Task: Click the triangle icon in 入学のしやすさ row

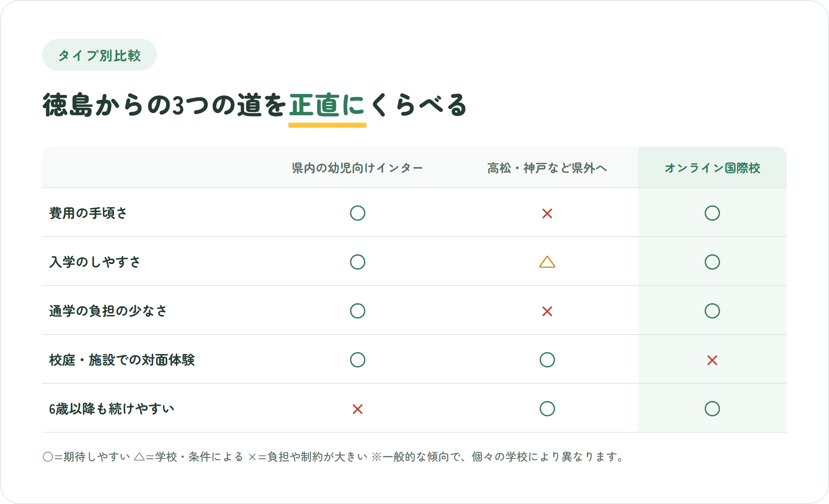Action: pyautogui.click(x=547, y=262)
